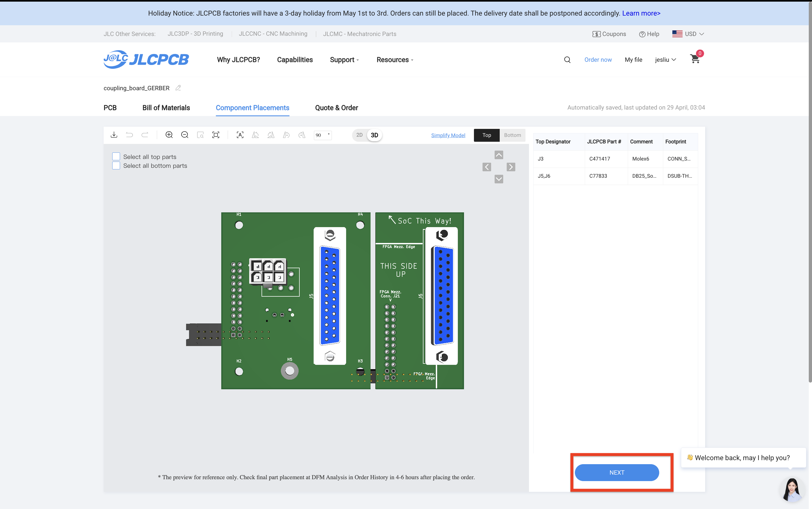Zoom in with the magnifier plus icon
This screenshot has width=812, height=509.
tap(169, 135)
